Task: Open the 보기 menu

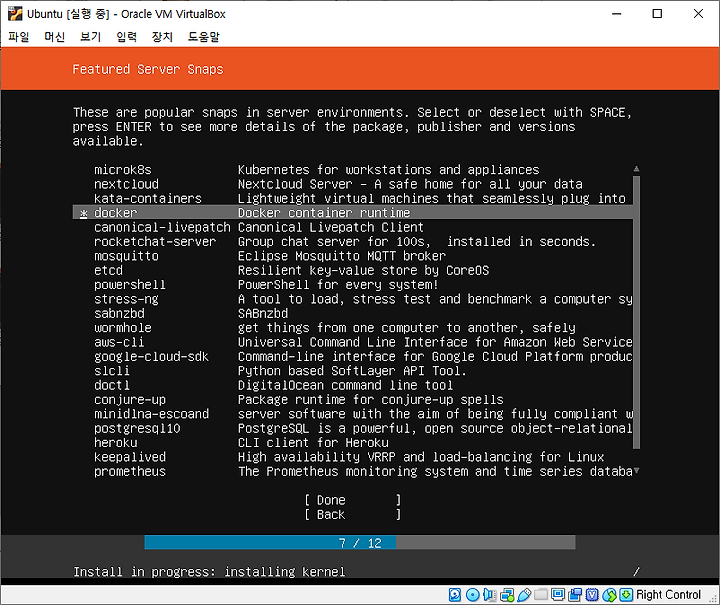Action: (x=90, y=36)
